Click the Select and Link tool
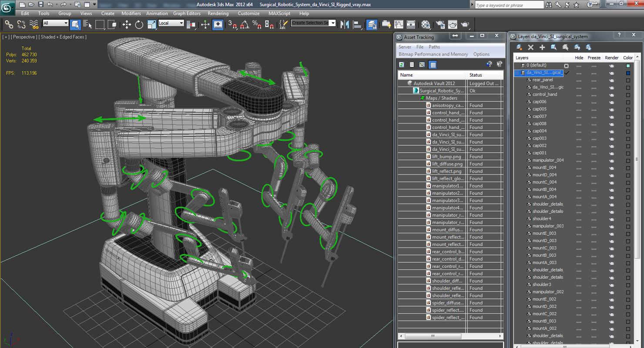Image resolution: width=644 pixels, height=348 pixels. [x=9, y=24]
